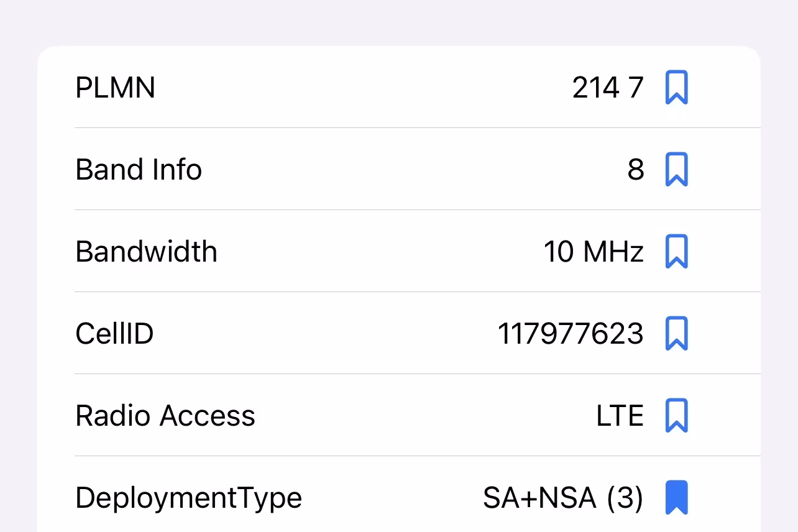Bookmark the Band Info row
This screenshot has height=532, width=798.
pos(677,170)
